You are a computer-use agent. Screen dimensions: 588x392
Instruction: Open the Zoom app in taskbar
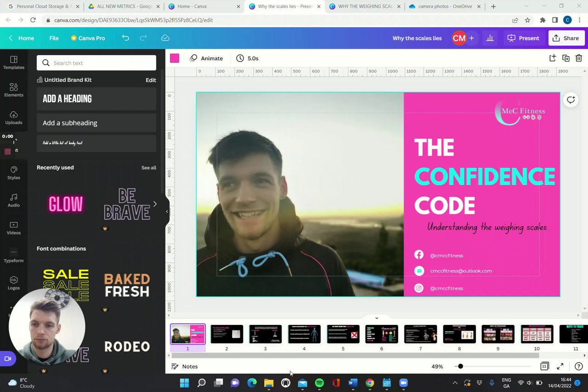[403, 383]
